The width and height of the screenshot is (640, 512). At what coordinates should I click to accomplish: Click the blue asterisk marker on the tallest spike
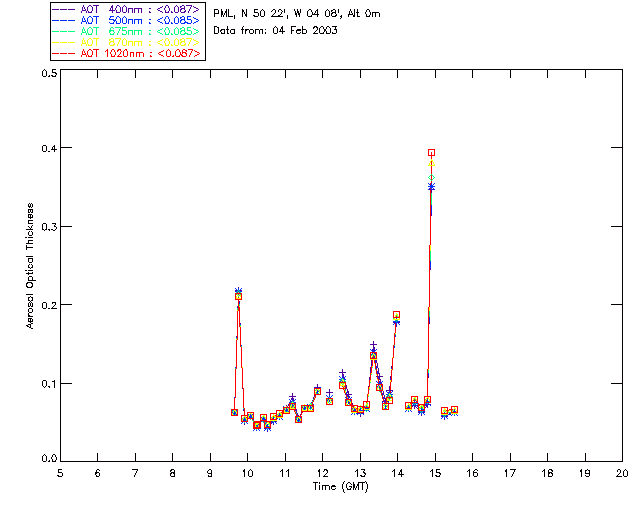431,187
